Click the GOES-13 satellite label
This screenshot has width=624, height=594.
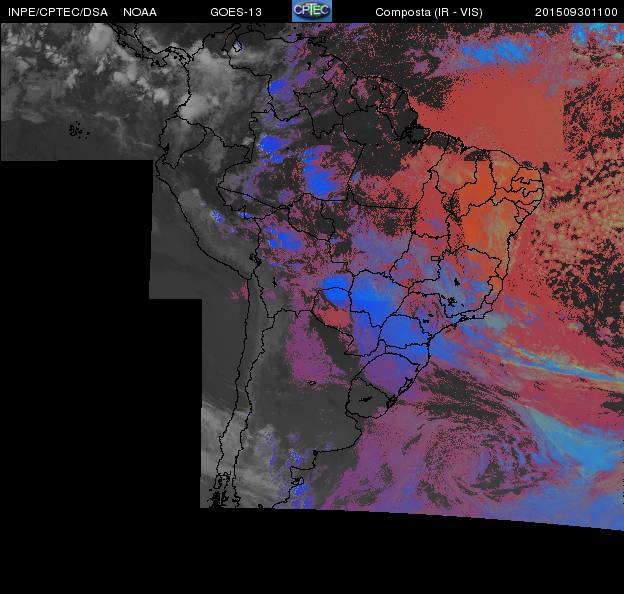coord(236,12)
